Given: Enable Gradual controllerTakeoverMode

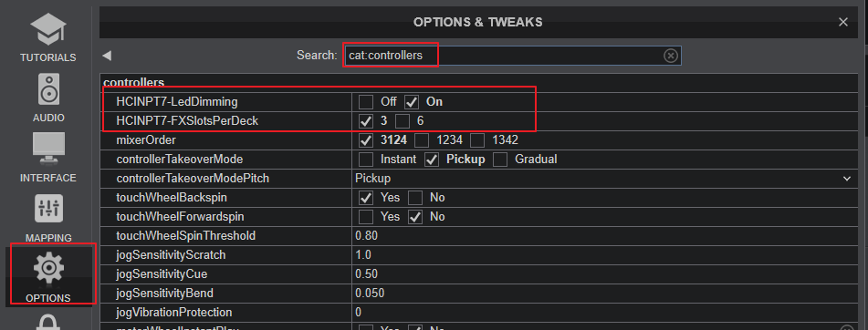Looking at the screenshot, I should (500, 160).
